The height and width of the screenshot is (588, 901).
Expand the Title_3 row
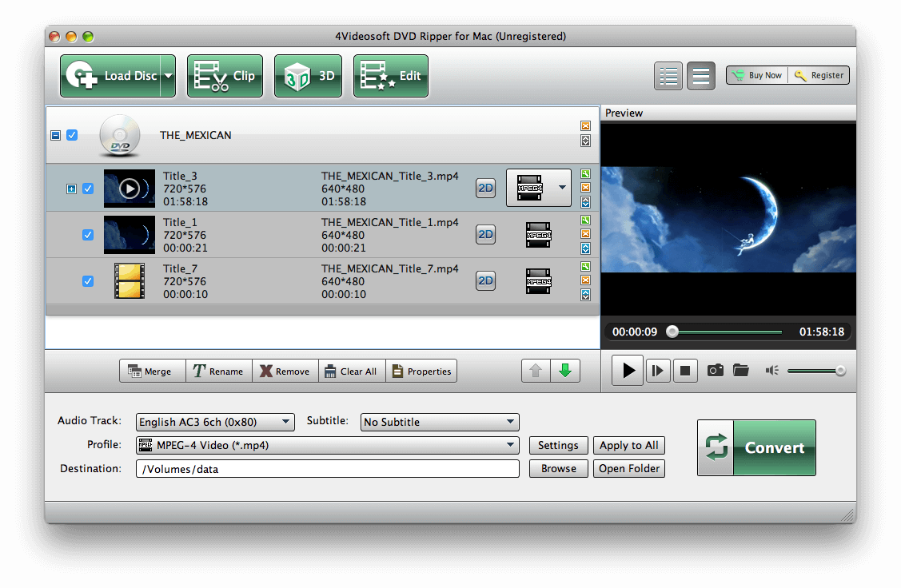click(71, 189)
